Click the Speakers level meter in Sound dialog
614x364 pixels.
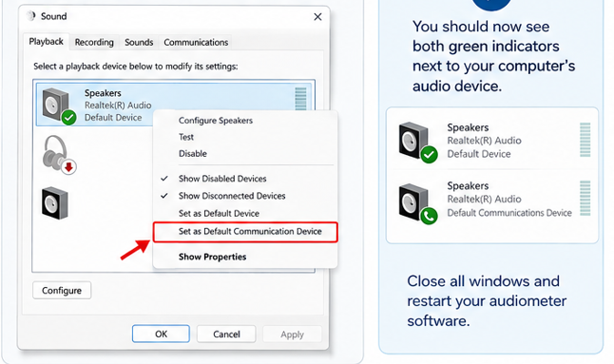(300, 99)
